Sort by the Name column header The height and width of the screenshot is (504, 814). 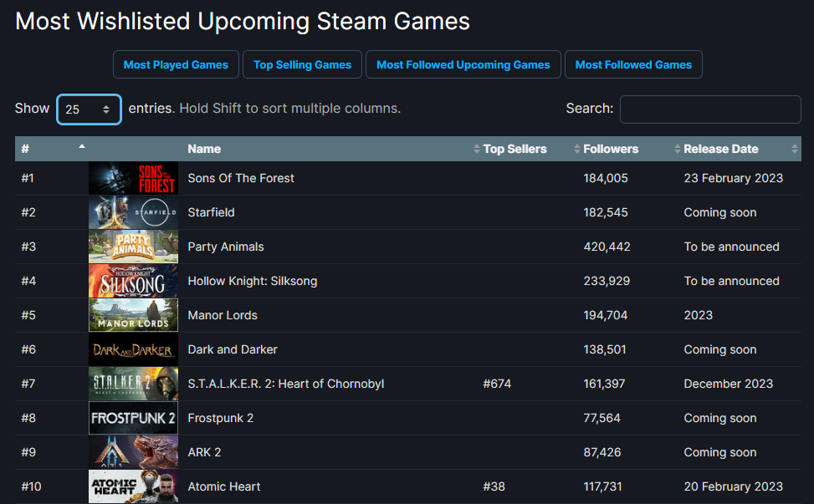click(204, 149)
